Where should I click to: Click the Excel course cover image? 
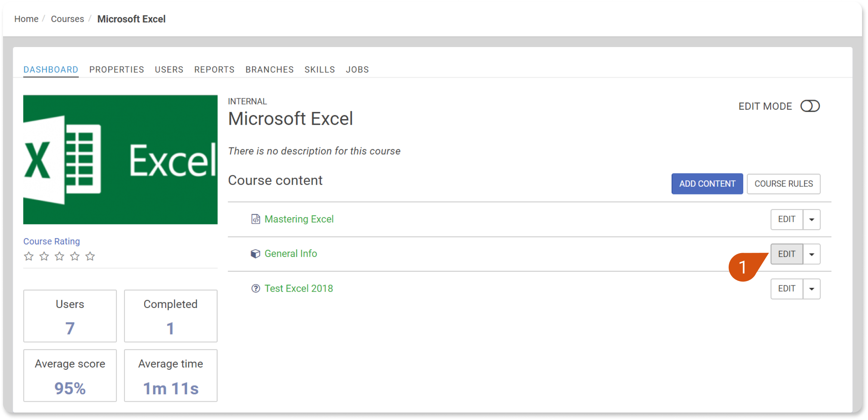120,160
